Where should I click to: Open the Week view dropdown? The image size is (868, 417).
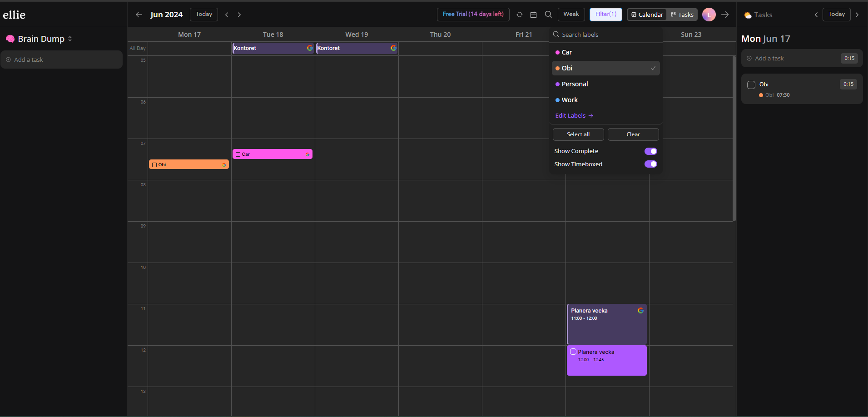point(571,14)
